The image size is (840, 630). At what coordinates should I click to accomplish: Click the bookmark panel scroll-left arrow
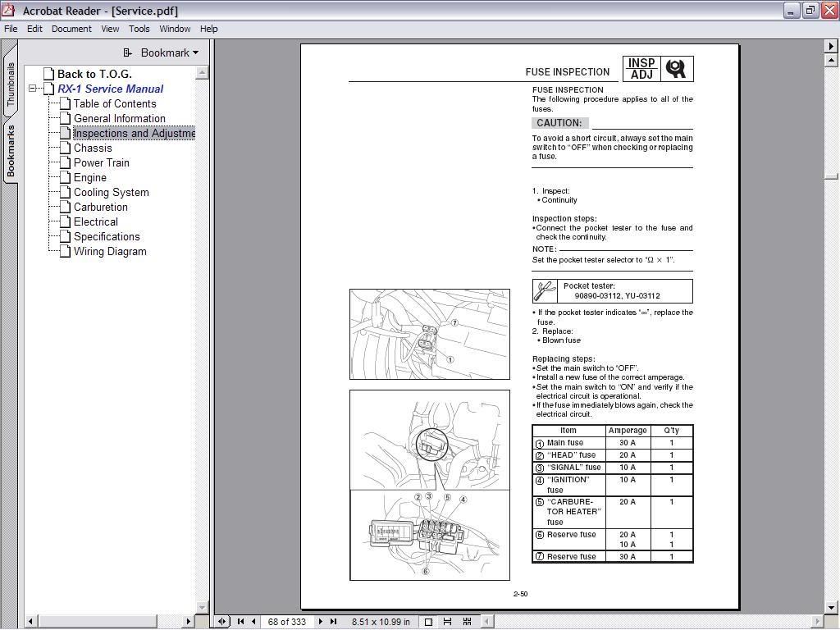point(30,622)
